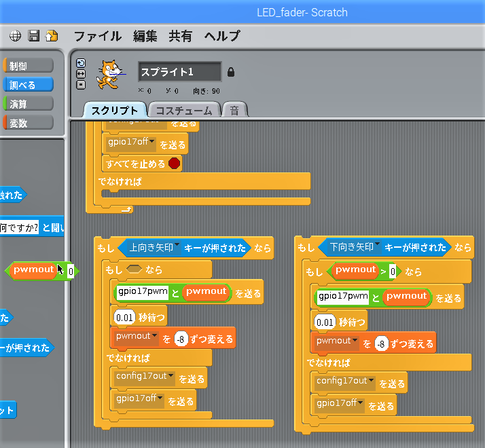Select the 変数 block category
The image size is (485, 448).
click(x=28, y=123)
